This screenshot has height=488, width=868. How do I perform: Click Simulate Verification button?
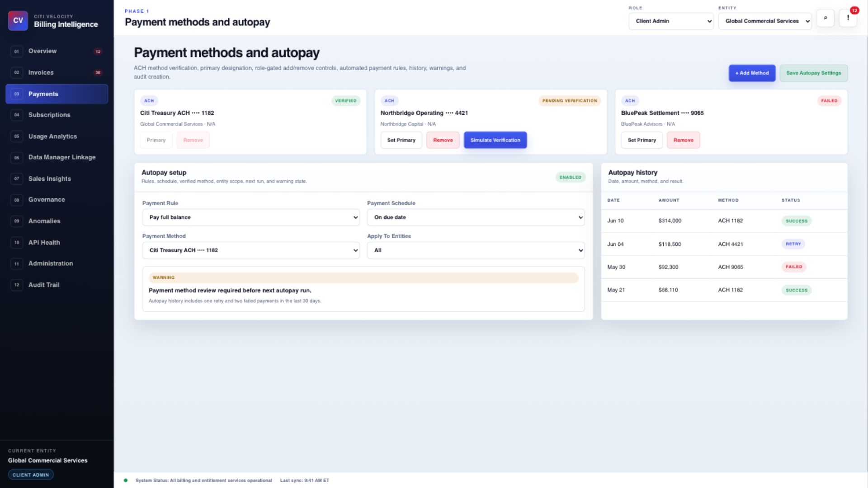(x=495, y=140)
